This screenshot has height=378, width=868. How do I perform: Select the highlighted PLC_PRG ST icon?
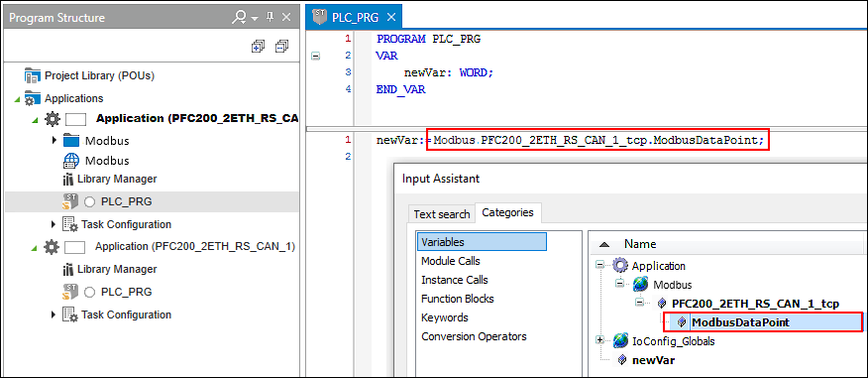pos(70,201)
